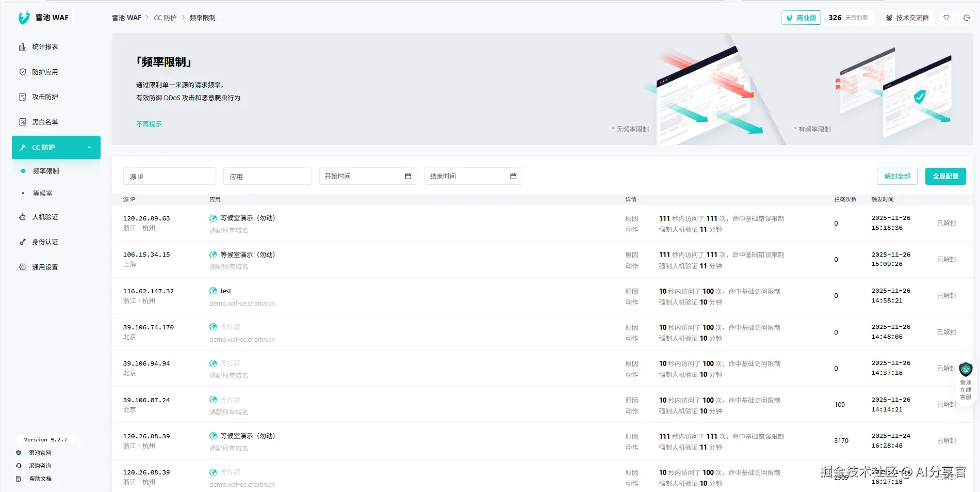Select the 等候室 submenu item
Screen dimensions: 980x492
pyautogui.click(x=43, y=194)
